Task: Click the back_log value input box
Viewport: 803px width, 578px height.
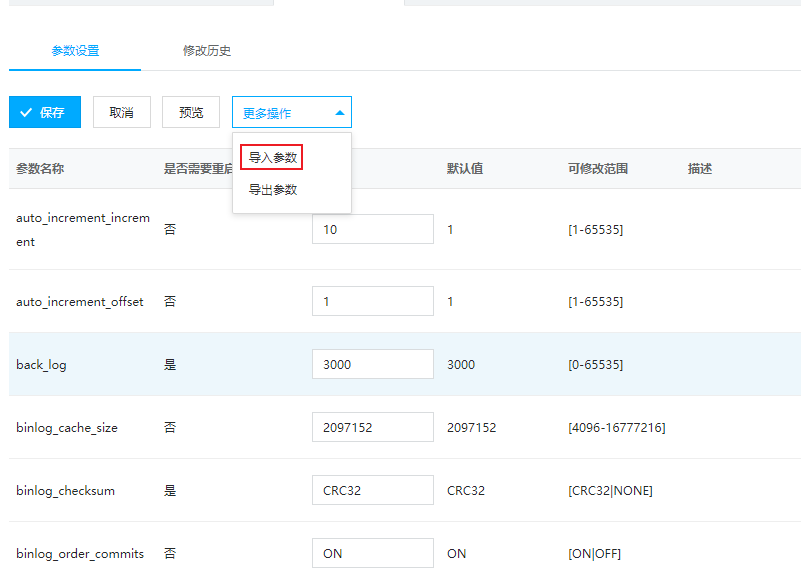Action: tap(372, 364)
